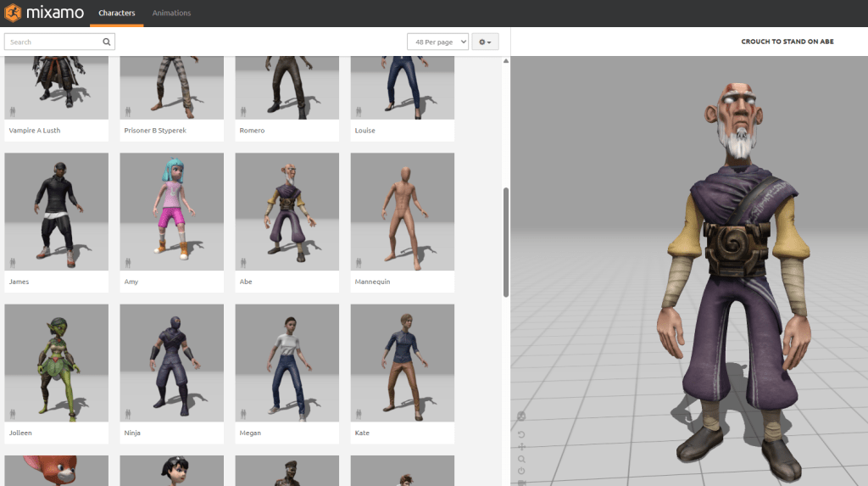Select the Characters tab

point(116,14)
